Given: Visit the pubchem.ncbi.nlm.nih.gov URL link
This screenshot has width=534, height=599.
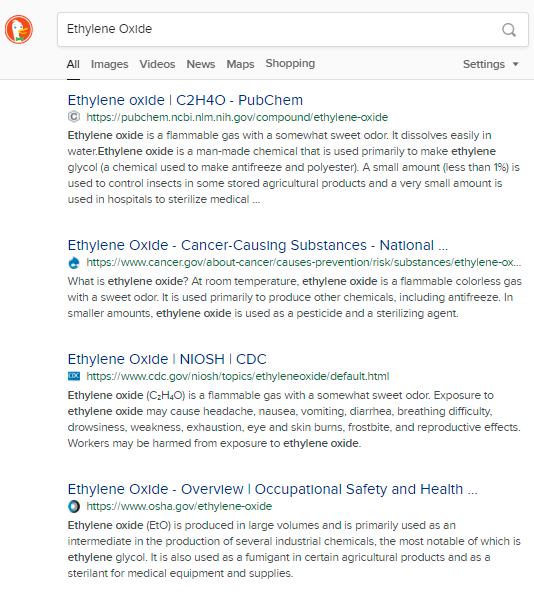Looking at the screenshot, I should click(237, 117).
